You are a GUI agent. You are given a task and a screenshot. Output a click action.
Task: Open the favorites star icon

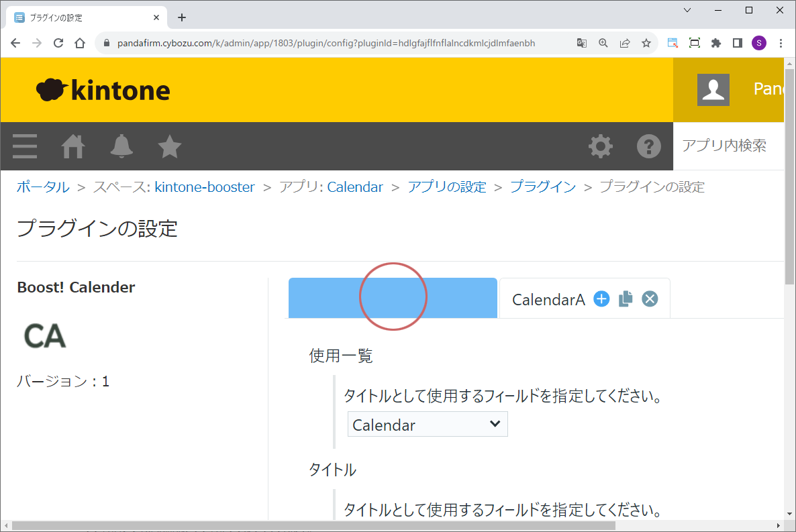pos(170,146)
